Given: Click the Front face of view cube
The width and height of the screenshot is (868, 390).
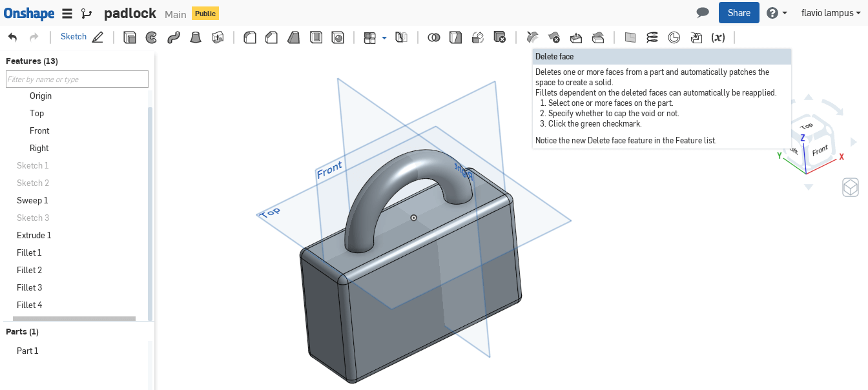Looking at the screenshot, I should [x=820, y=150].
